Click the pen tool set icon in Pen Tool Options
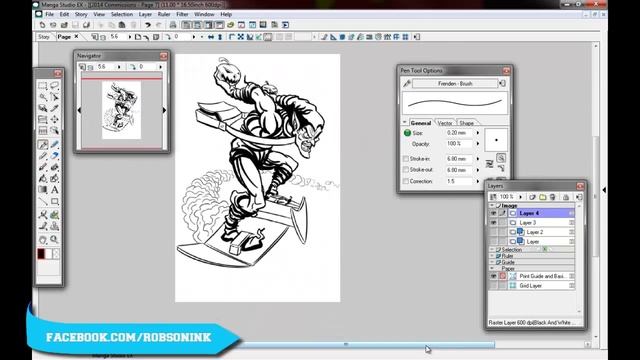Viewport: 640px width, 360px height. [407, 84]
